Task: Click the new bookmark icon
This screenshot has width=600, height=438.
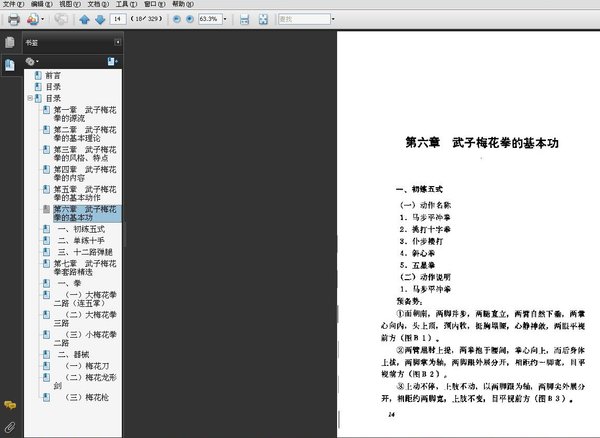Action: pos(112,61)
